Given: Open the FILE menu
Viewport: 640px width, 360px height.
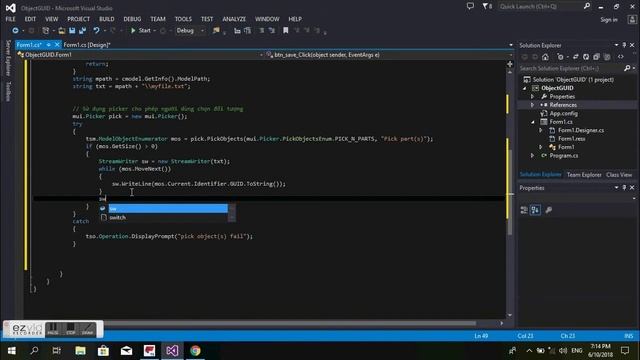Looking at the screenshot, I should click(11, 19).
